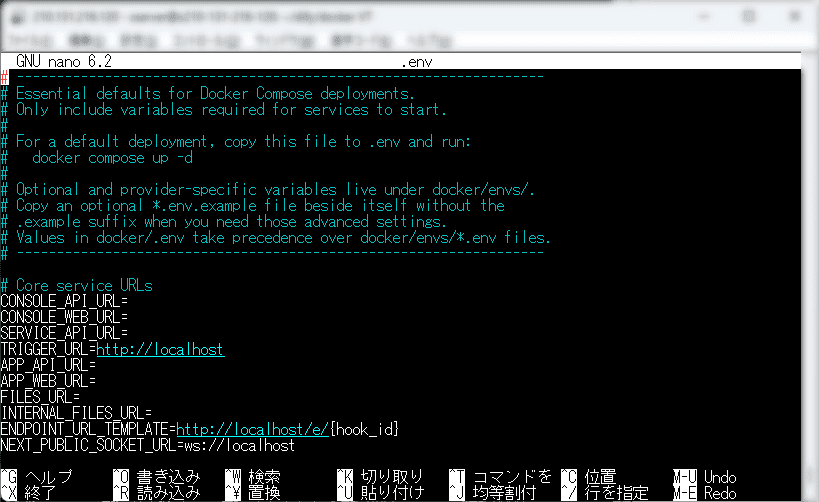Screen dimensions: 819x502
Task: Click the M-E Redo shortcut
Action: coord(705,493)
